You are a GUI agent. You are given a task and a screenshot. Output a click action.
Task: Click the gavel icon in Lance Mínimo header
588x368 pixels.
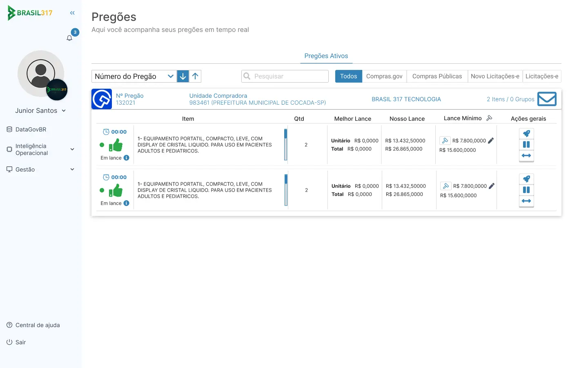tap(489, 118)
